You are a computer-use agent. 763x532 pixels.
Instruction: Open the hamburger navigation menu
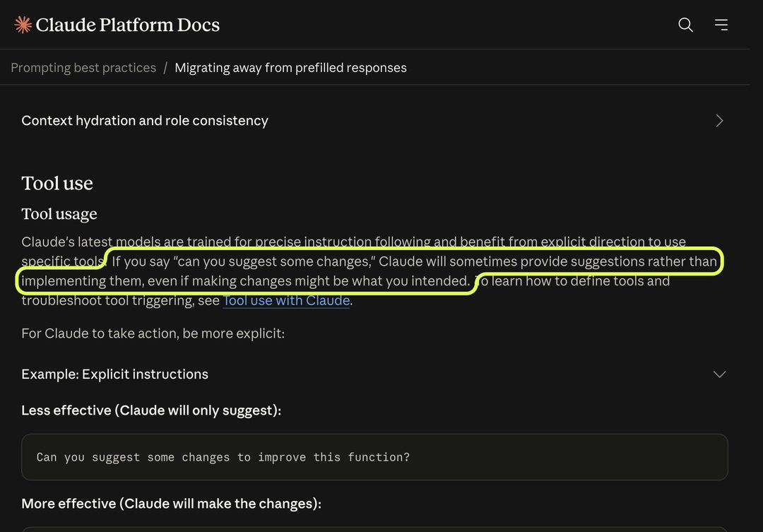coord(721,24)
